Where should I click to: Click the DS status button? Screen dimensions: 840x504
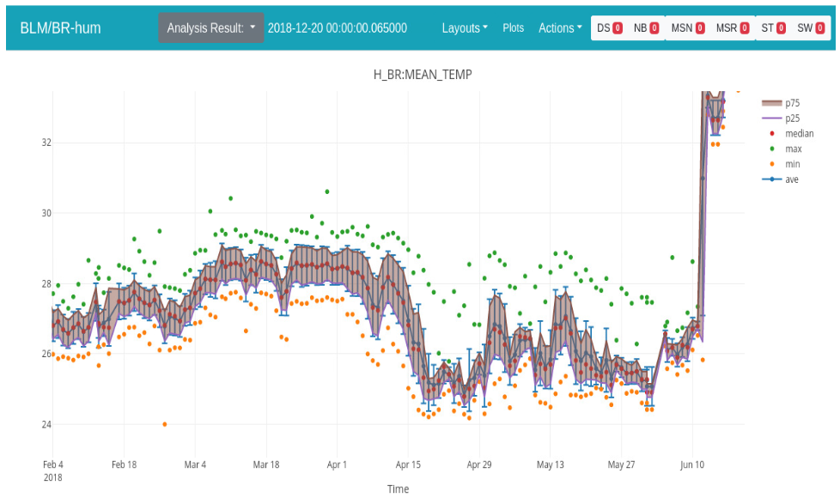[x=609, y=27]
